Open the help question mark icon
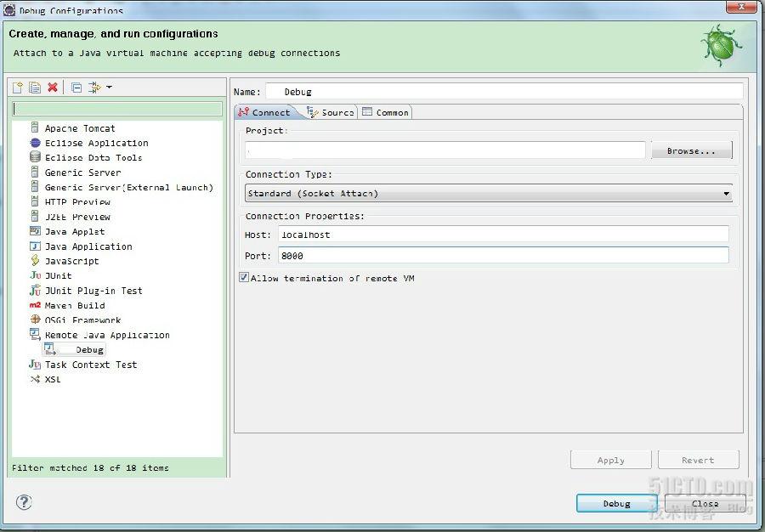 (x=24, y=501)
